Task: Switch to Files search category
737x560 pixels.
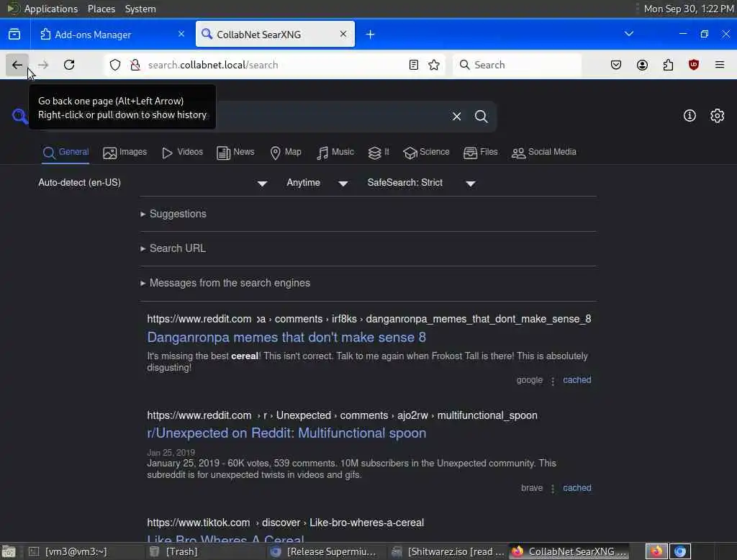Action: pyautogui.click(x=480, y=153)
